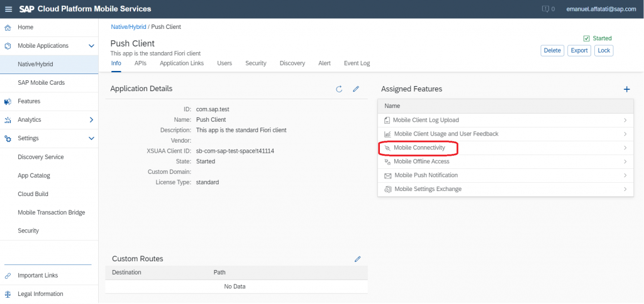Image resolution: width=644 pixels, height=304 pixels.
Task: Click the Mobile Client Usage chart icon
Action: click(387, 134)
